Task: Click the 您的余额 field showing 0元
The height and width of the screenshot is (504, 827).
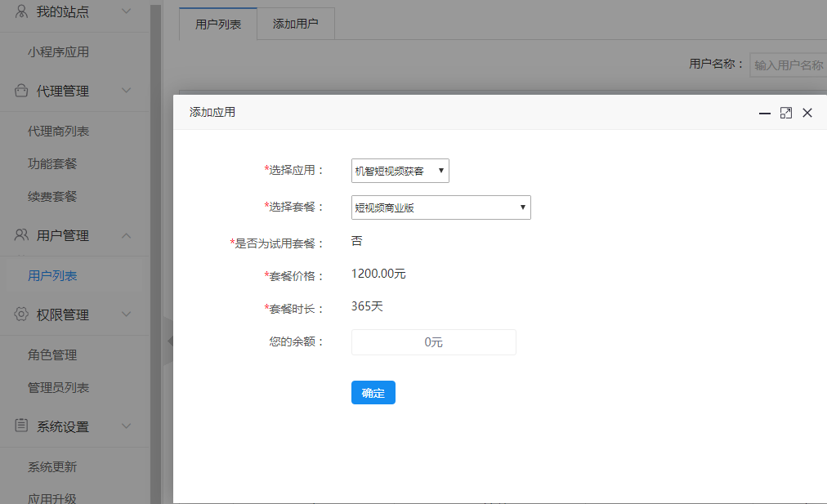Action: pyautogui.click(x=434, y=342)
